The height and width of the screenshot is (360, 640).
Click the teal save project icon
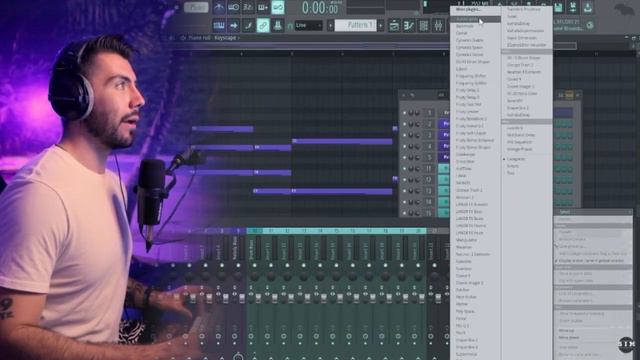click(558, 7)
